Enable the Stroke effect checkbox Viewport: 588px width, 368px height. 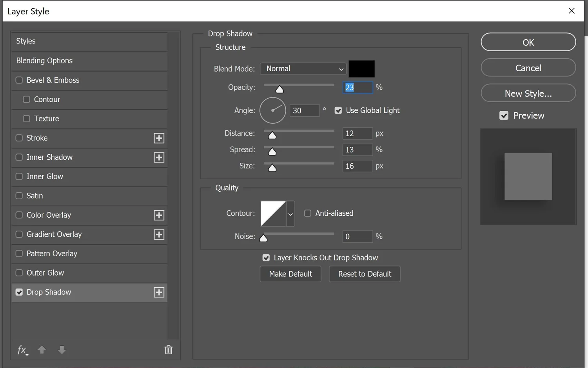coord(19,138)
